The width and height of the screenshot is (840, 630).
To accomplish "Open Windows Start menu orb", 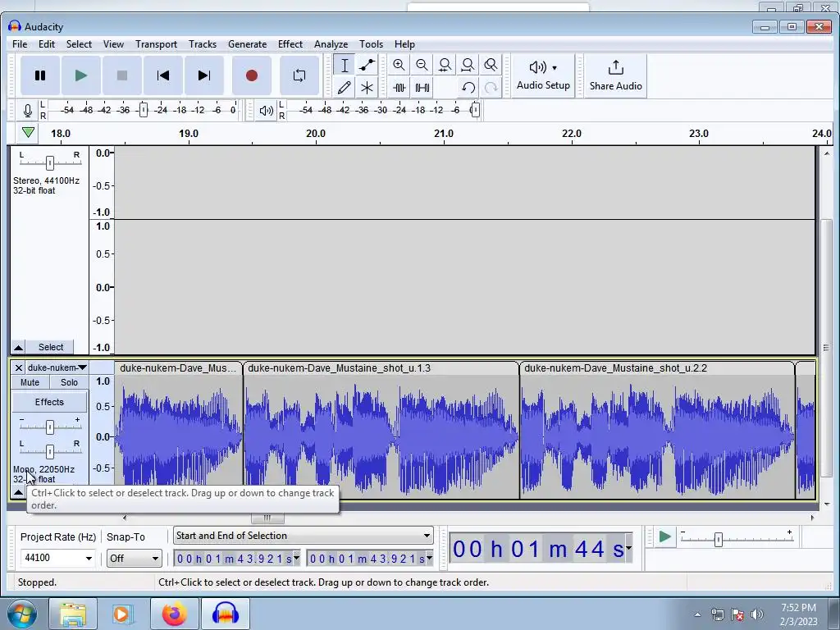I will click(21, 614).
